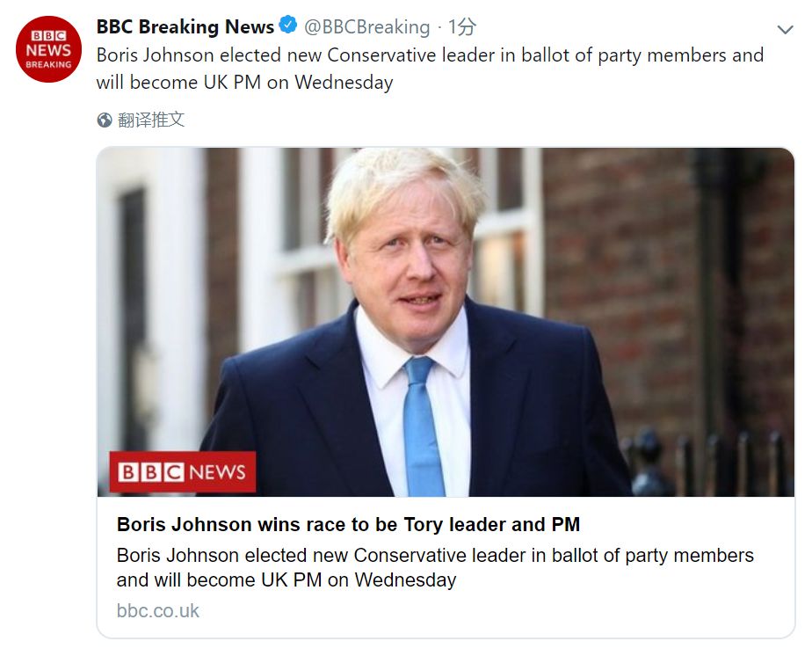Click the blue verified badge
Screen dimensions: 812x656
coord(289,26)
